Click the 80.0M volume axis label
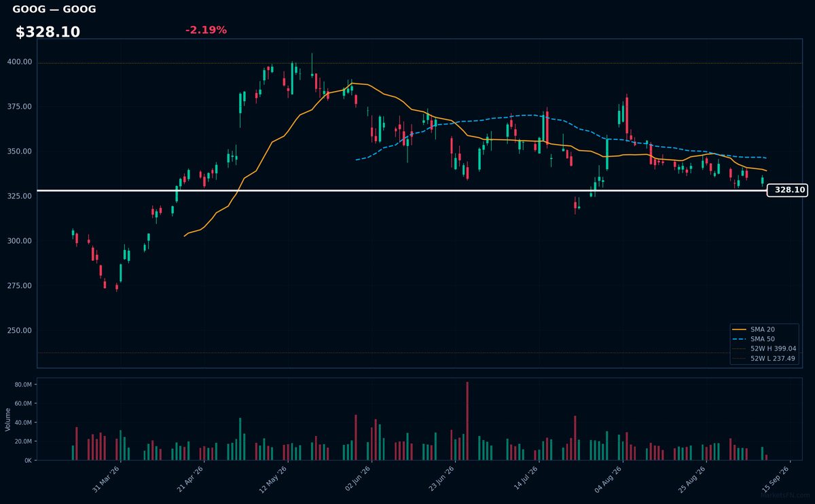This screenshot has width=815, height=504. 24,384
